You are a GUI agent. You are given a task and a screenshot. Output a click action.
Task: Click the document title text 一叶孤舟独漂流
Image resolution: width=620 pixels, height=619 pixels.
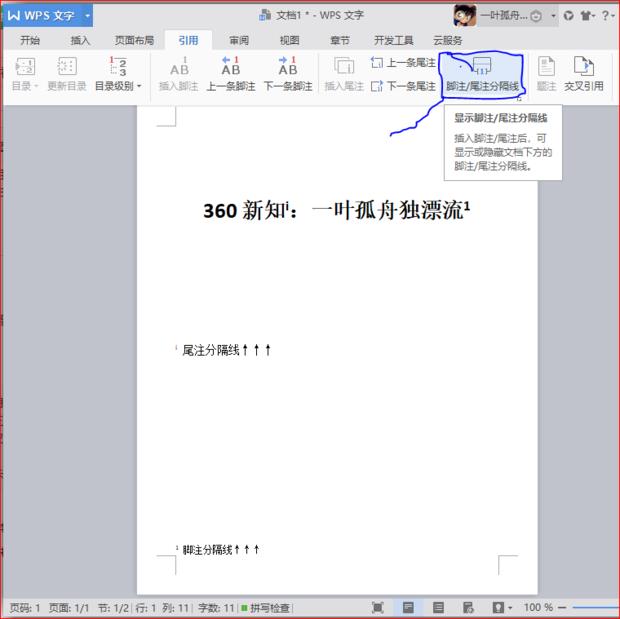pos(387,211)
